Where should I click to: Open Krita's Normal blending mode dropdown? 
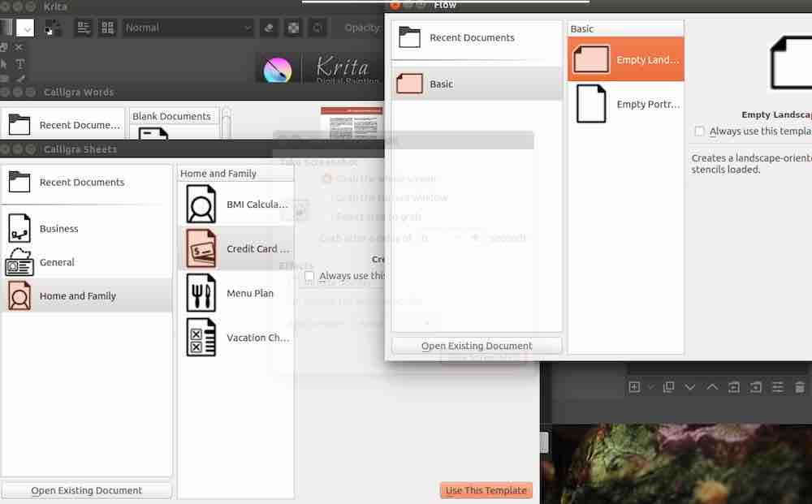pos(188,28)
